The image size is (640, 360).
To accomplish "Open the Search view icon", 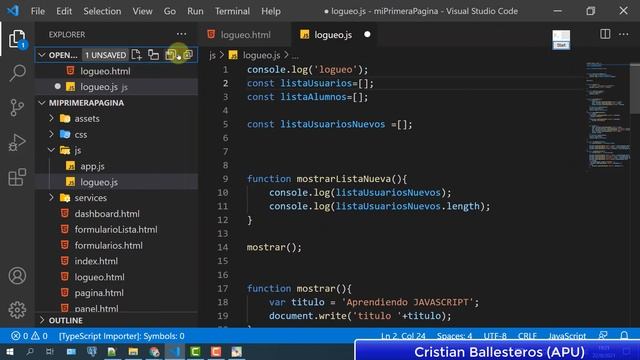I will coord(17,73).
